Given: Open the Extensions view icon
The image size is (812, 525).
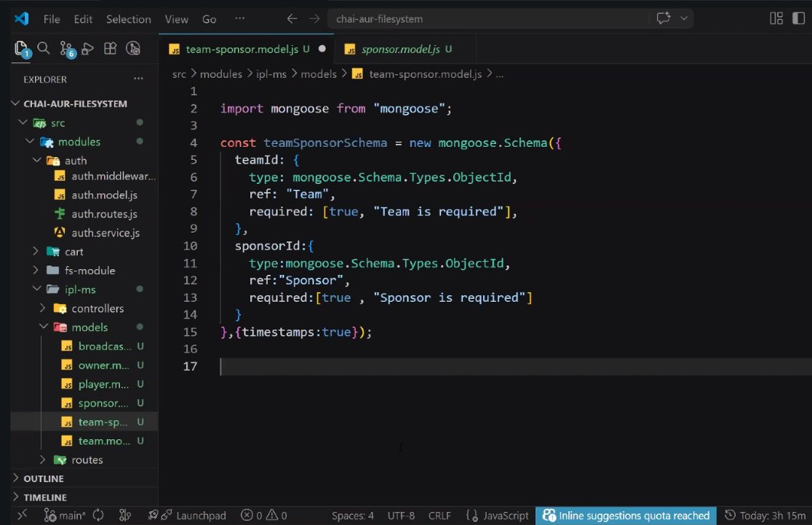Looking at the screenshot, I should 111,49.
